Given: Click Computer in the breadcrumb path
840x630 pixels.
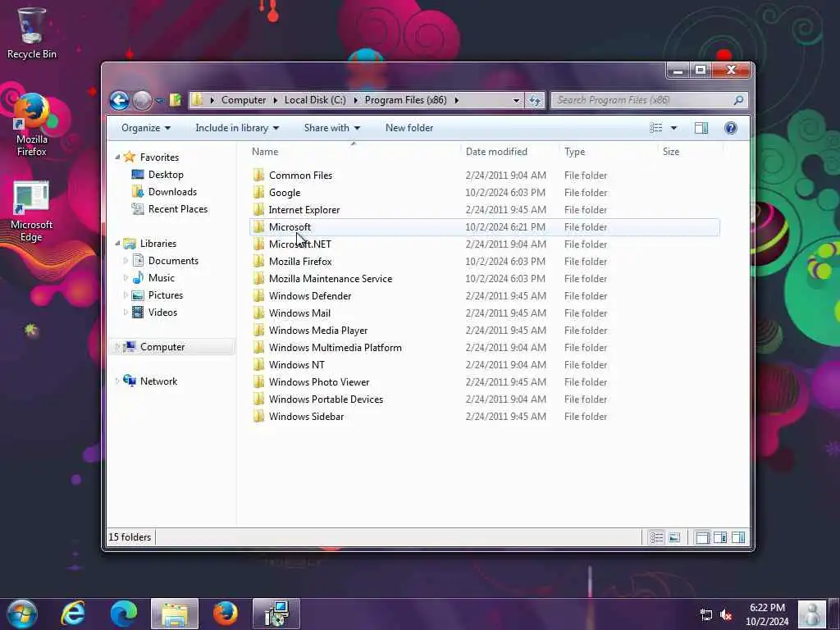Looking at the screenshot, I should click(243, 100).
